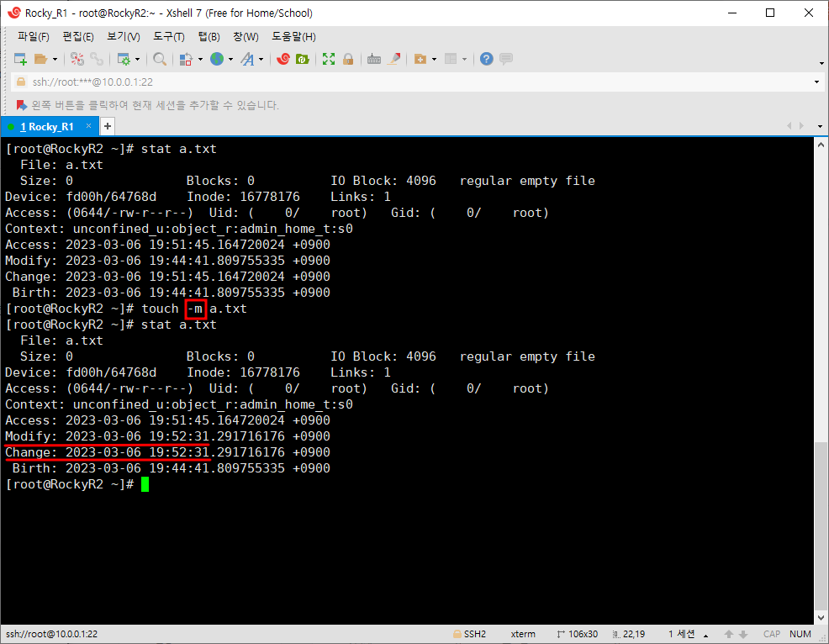Click the folder-plus script icon

(x=420, y=59)
